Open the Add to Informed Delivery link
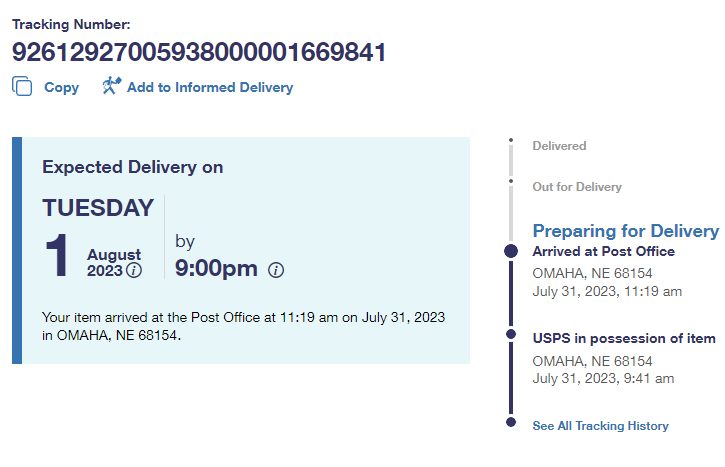 (210, 88)
